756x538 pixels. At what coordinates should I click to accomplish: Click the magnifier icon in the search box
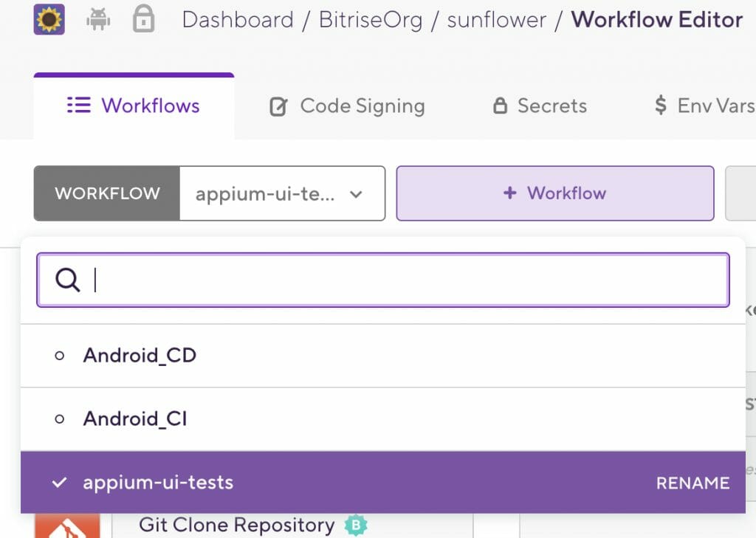click(x=67, y=280)
